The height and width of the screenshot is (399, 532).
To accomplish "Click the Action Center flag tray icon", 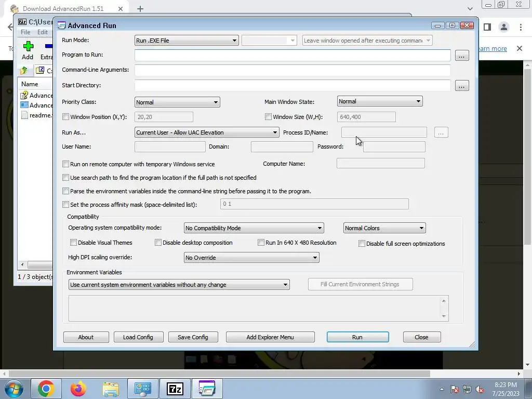I will tap(455, 389).
